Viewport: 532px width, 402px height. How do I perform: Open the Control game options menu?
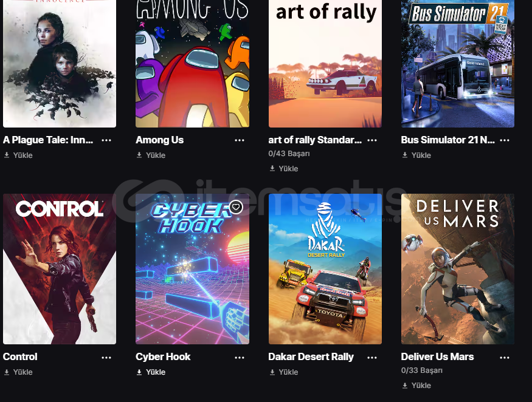[106, 358]
